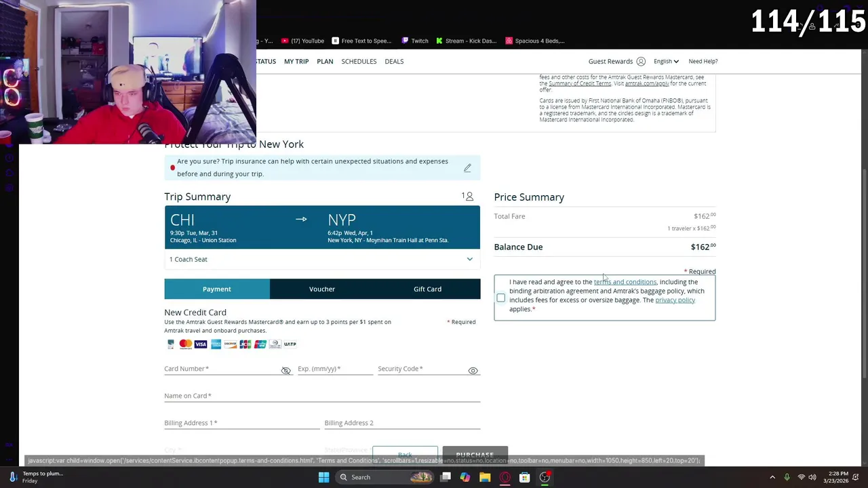Viewport: 868px width, 488px height.
Task: Open the Summary of Credit Terms link
Action: click(580, 83)
